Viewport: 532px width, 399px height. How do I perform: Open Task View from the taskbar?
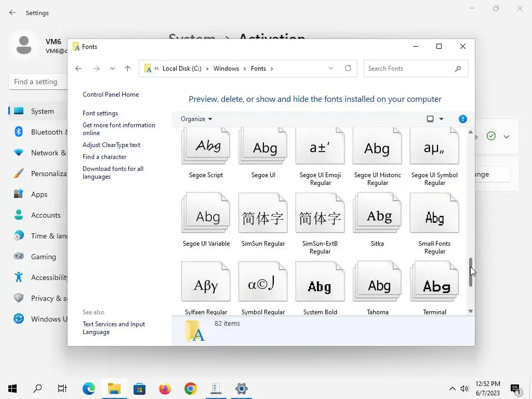pos(62,389)
